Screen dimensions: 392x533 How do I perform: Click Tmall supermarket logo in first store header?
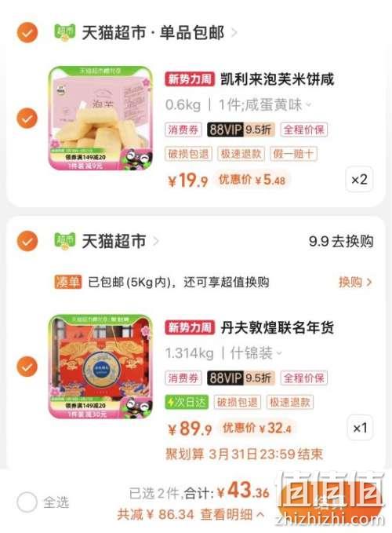(64, 33)
